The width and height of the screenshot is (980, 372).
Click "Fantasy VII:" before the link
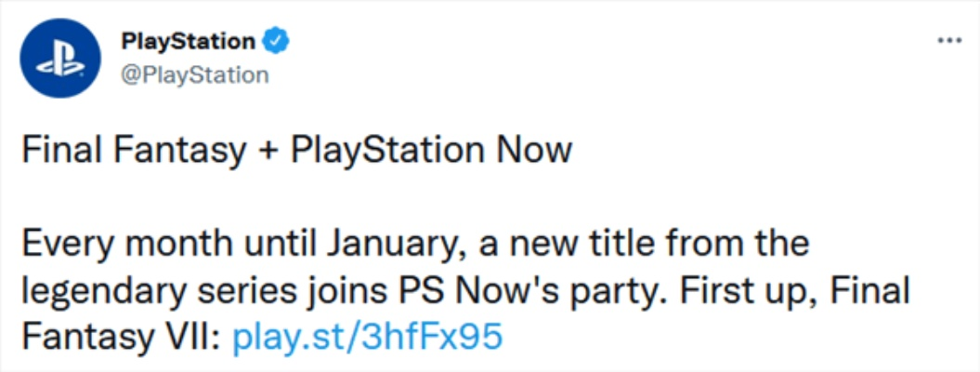tap(122, 336)
